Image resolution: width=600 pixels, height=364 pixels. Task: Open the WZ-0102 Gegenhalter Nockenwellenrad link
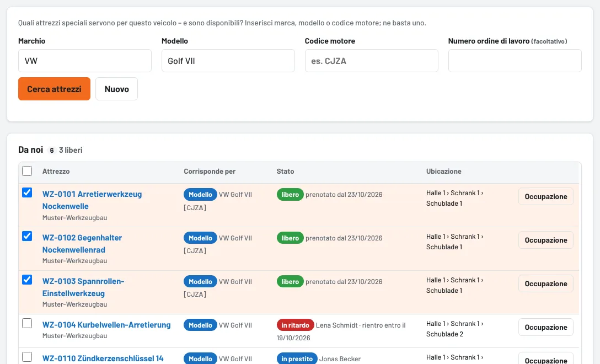pyautogui.click(x=82, y=244)
